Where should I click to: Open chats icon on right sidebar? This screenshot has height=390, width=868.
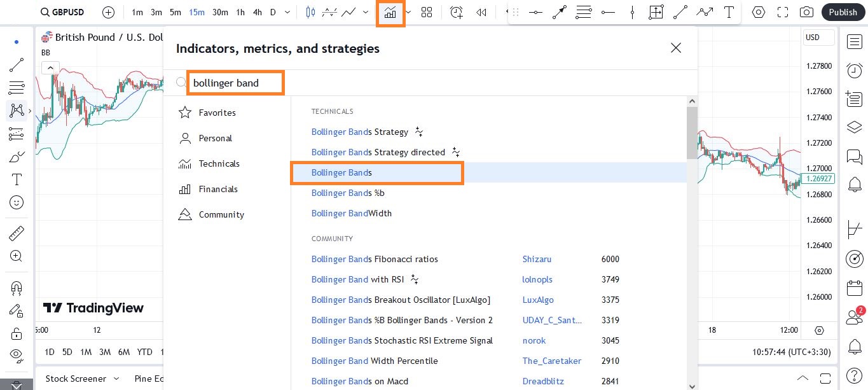tap(855, 156)
